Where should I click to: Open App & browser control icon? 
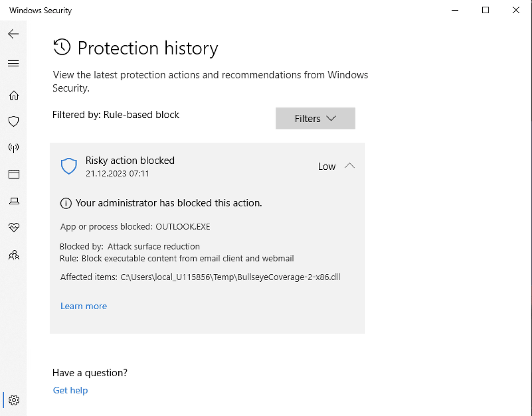(14, 174)
